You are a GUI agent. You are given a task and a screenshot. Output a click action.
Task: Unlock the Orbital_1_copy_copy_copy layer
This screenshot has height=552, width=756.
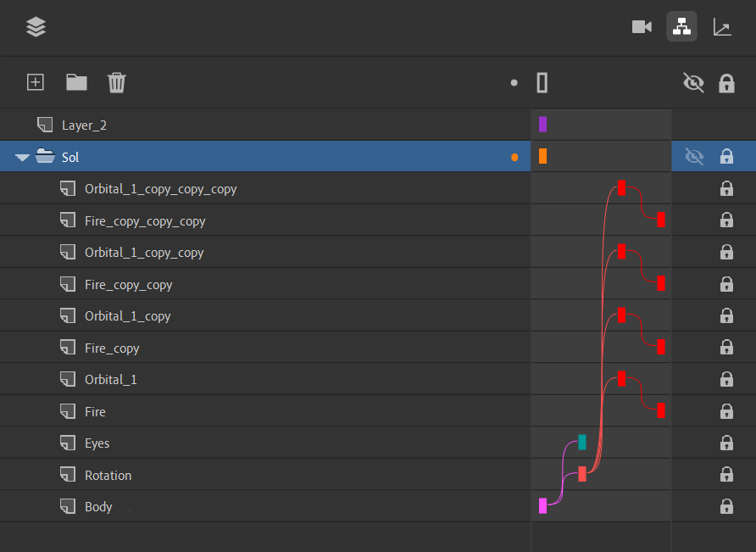click(726, 188)
